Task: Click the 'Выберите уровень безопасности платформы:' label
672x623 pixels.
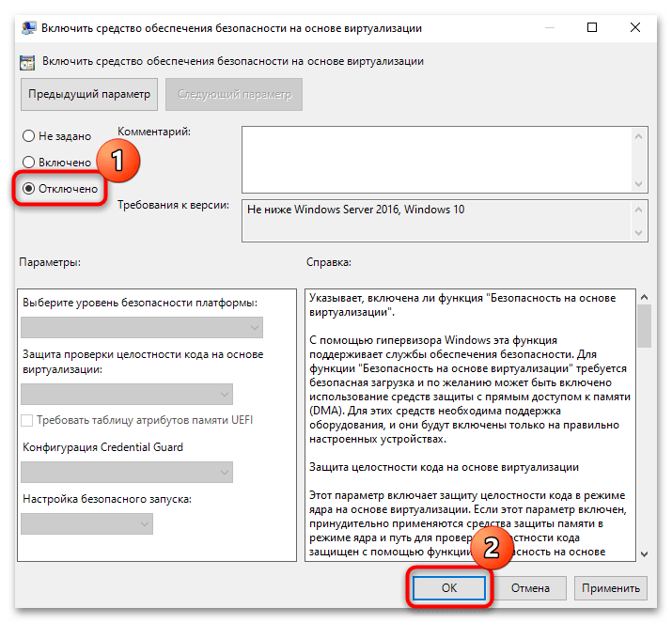Action: click(140, 303)
